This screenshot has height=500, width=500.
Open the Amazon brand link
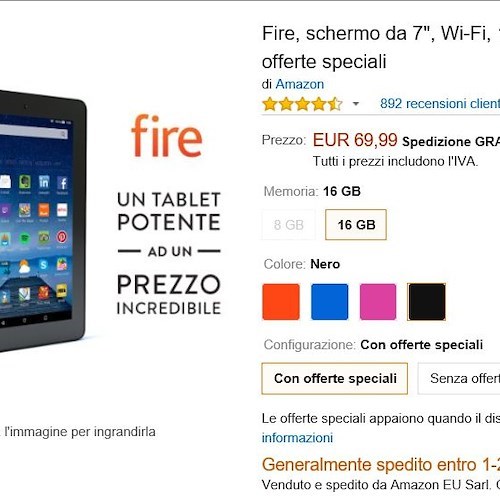(x=300, y=84)
